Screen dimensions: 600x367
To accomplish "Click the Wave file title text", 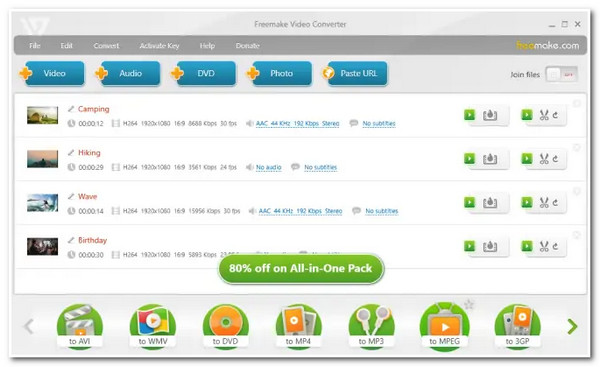I will [87, 196].
